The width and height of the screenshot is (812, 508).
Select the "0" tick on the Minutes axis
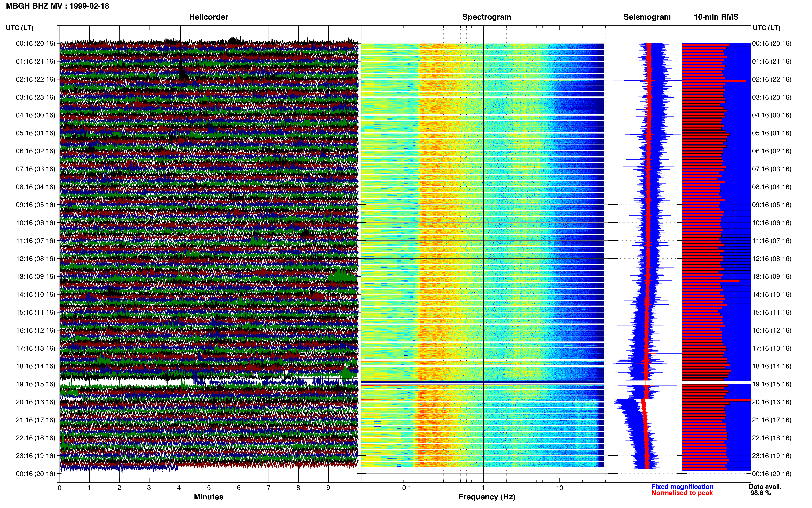click(x=59, y=487)
